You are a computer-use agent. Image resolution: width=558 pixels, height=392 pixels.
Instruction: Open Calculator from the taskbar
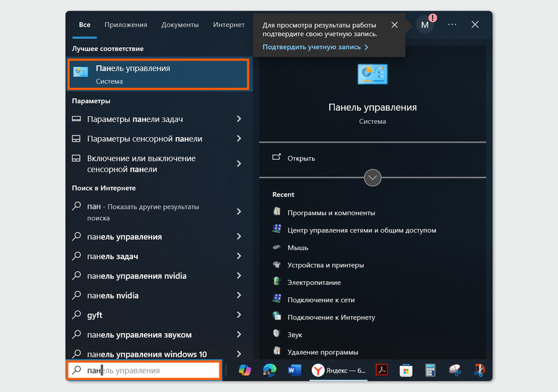point(430,370)
